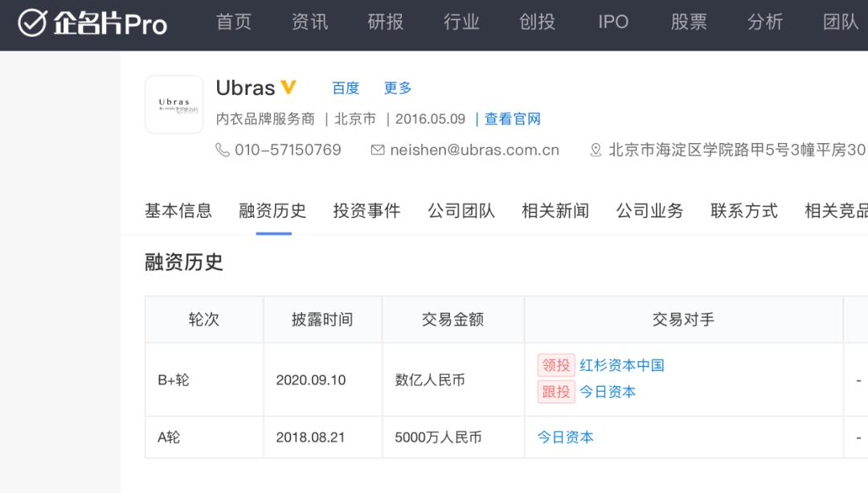Image resolution: width=868 pixels, height=493 pixels.
Task: Go to 研报 in top navigation
Action: click(385, 23)
